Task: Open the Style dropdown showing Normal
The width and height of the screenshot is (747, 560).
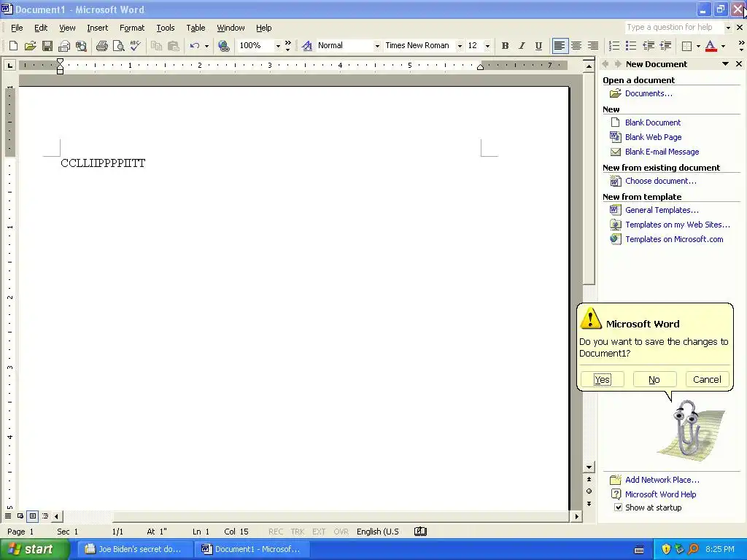Action: pos(377,46)
